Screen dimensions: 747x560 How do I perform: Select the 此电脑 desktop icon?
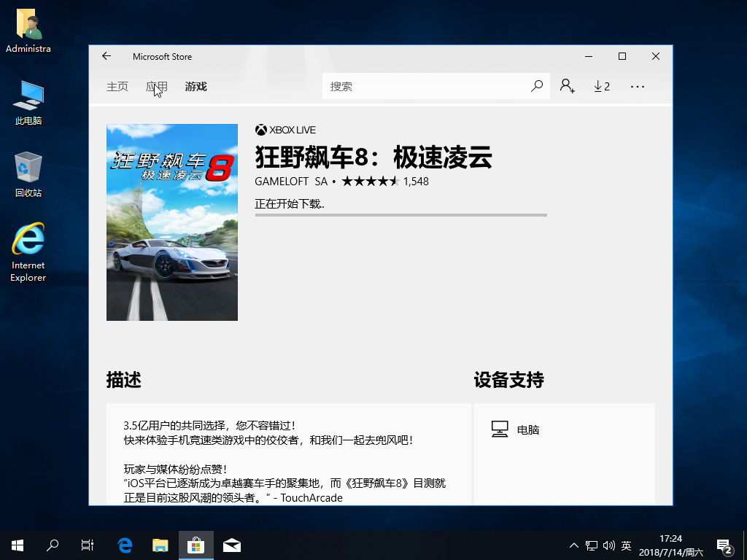click(28, 103)
